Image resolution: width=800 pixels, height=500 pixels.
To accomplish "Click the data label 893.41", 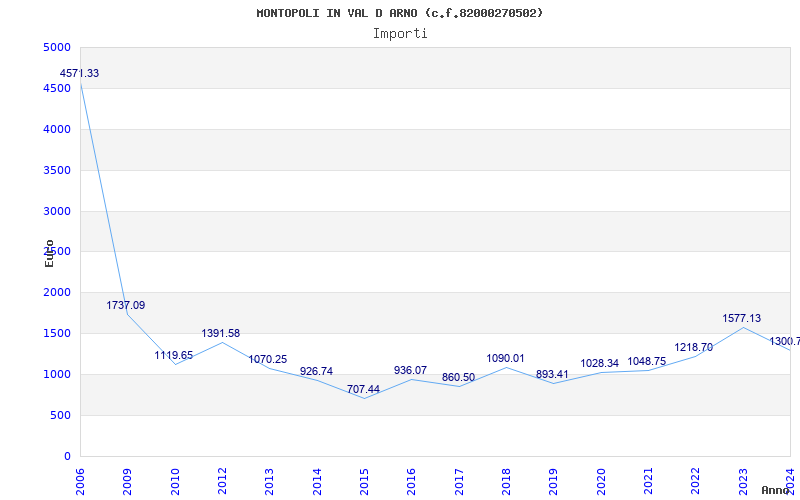I will (552, 374).
